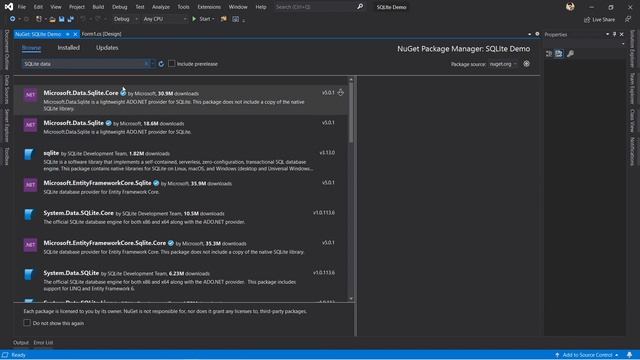Open the Any CPU platform dropdown
The image size is (640, 360).
(165, 19)
